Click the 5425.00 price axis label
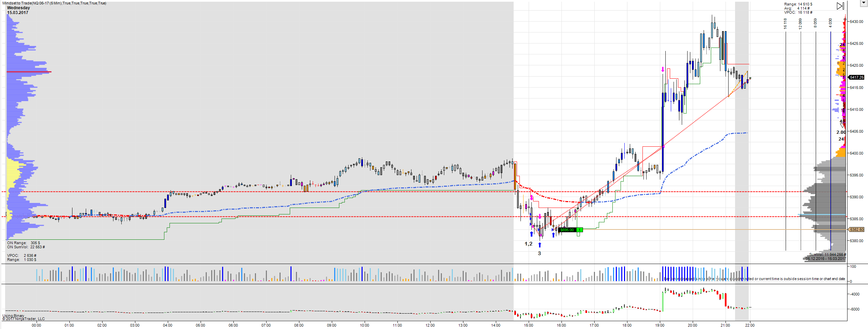 (x=856, y=43)
